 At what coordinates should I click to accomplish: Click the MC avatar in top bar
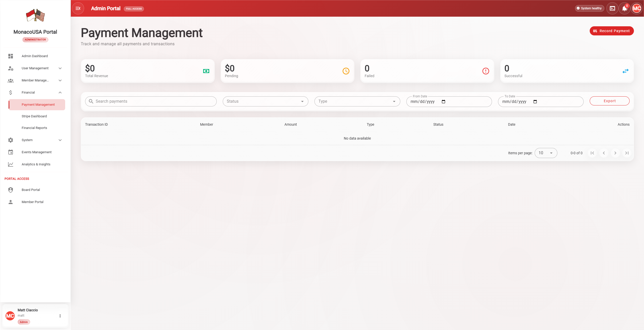coord(637,8)
